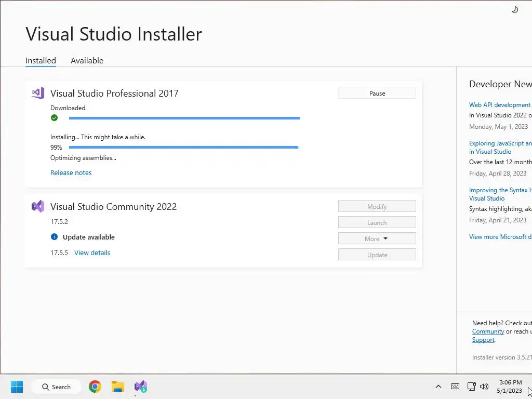Click the 'Monday, May 1, 2023' news date
Image resolution: width=532 pixels, height=399 pixels.
498,127
